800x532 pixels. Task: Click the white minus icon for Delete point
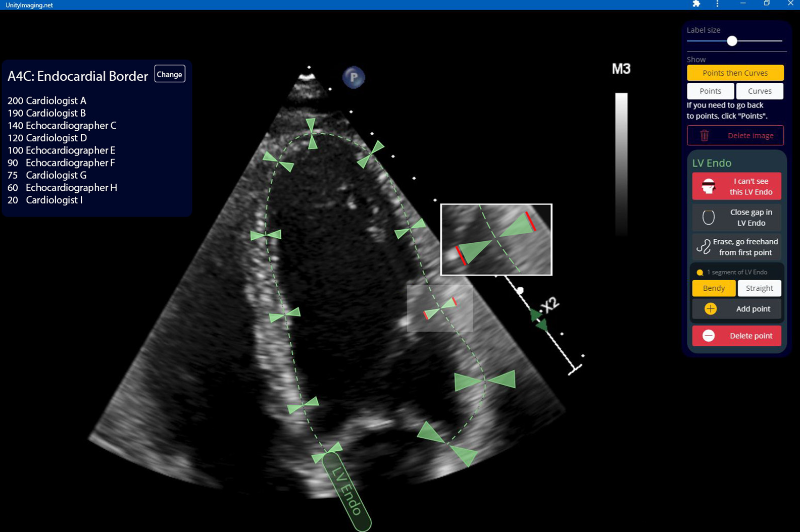coord(708,336)
